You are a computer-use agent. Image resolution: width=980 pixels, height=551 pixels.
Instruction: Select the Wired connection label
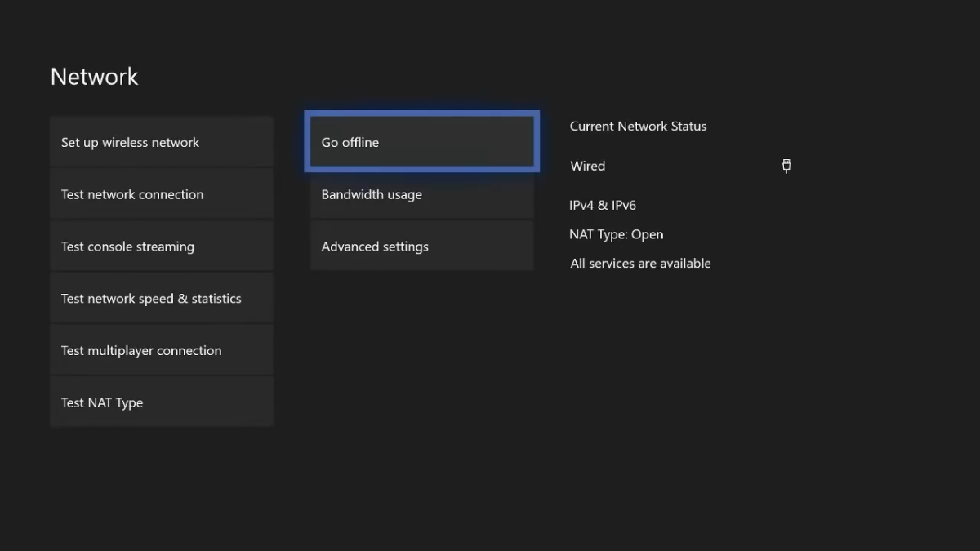(x=587, y=166)
